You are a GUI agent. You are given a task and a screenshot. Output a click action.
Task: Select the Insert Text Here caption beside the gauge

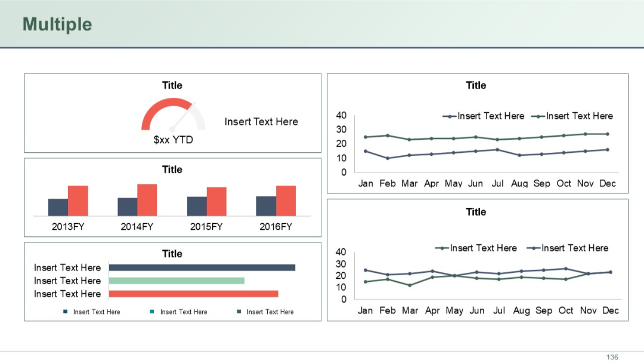click(261, 121)
